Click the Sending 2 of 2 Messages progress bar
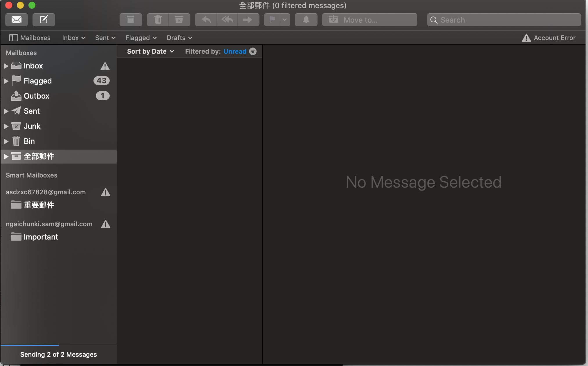 click(58, 354)
